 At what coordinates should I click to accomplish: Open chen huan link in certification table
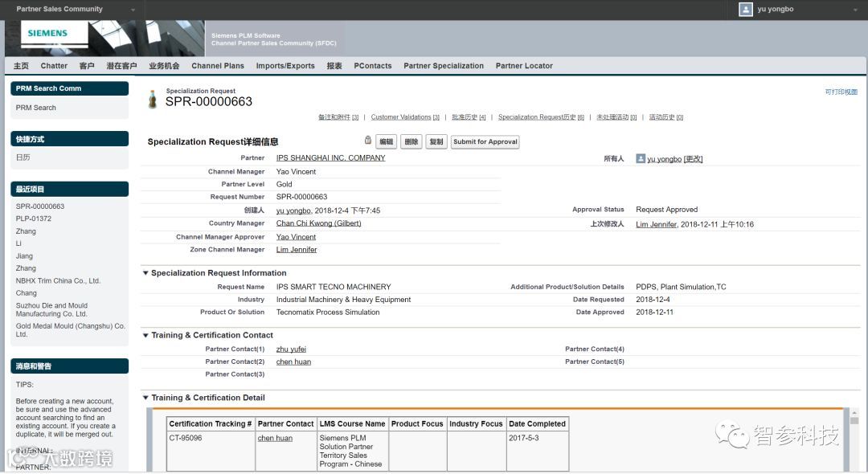coord(275,438)
